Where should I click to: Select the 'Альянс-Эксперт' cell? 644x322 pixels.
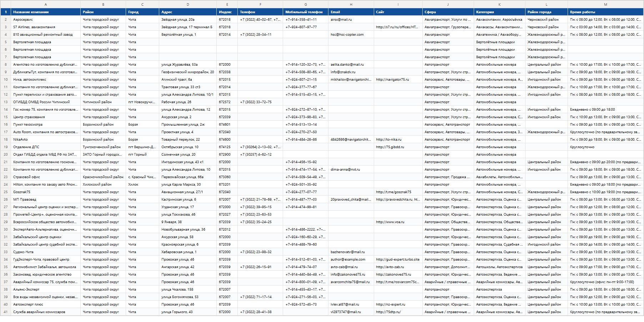coord(46,289)
